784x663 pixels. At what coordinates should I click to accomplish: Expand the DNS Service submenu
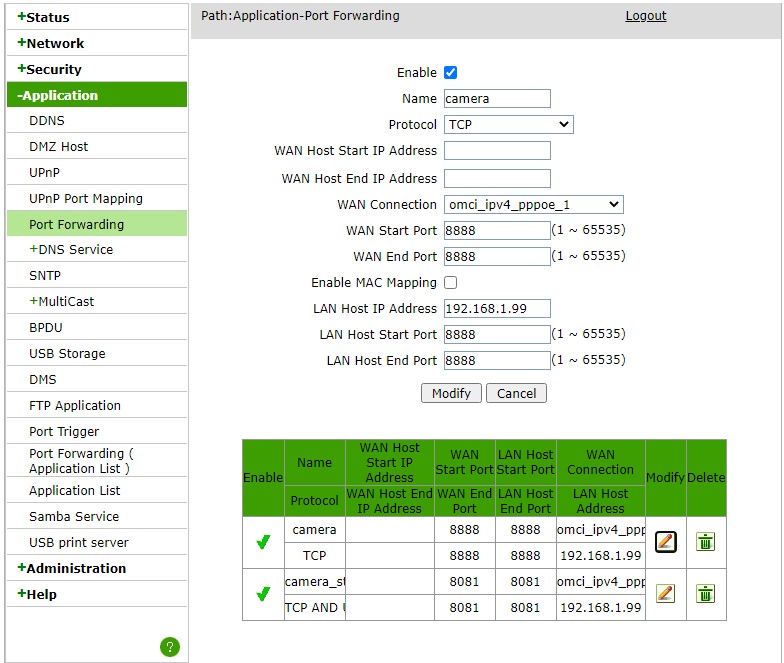pyautogui.click(x=97, y=250)
